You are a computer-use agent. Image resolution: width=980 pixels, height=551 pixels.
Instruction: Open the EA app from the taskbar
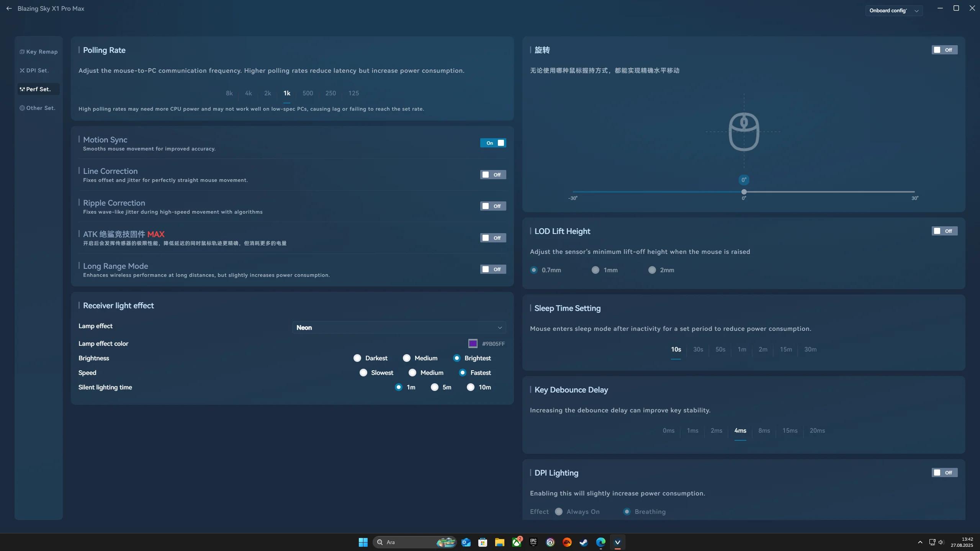567,542
